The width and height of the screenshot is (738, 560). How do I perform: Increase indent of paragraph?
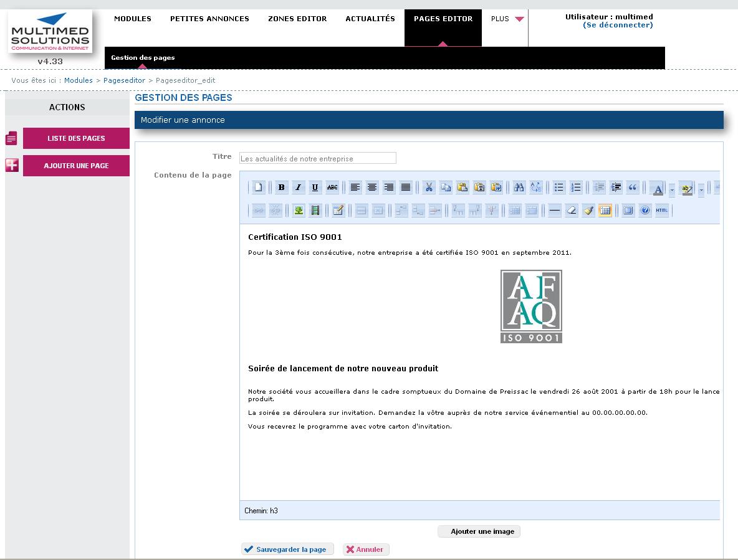coord(616,187)
